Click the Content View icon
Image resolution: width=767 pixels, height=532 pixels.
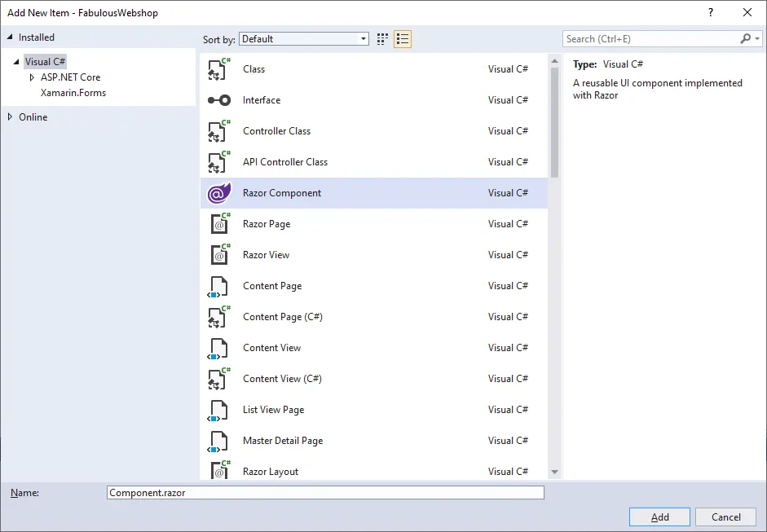tap(218, 348)
